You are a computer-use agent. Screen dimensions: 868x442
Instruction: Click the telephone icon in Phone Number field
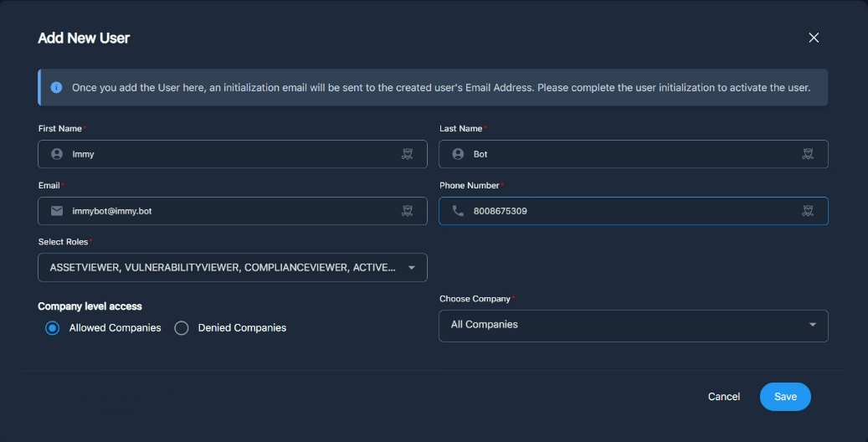pos(458,211)
